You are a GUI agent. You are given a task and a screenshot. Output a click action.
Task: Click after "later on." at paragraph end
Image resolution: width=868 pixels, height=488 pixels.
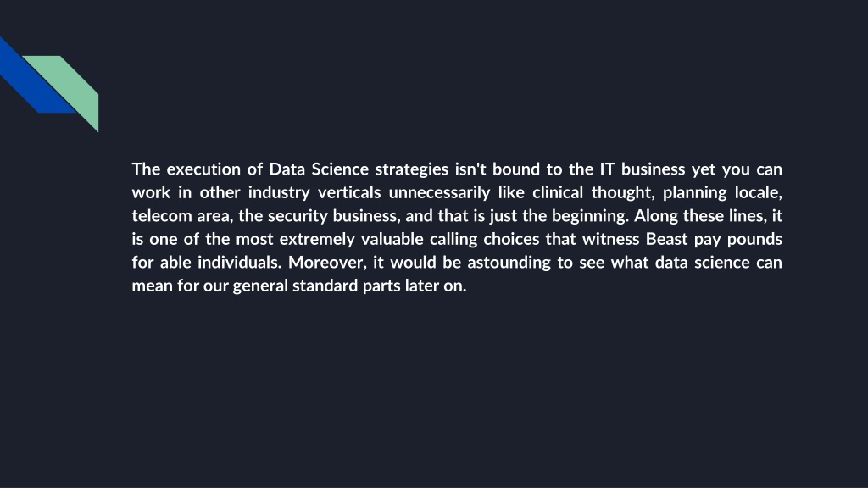click(468, 286)
